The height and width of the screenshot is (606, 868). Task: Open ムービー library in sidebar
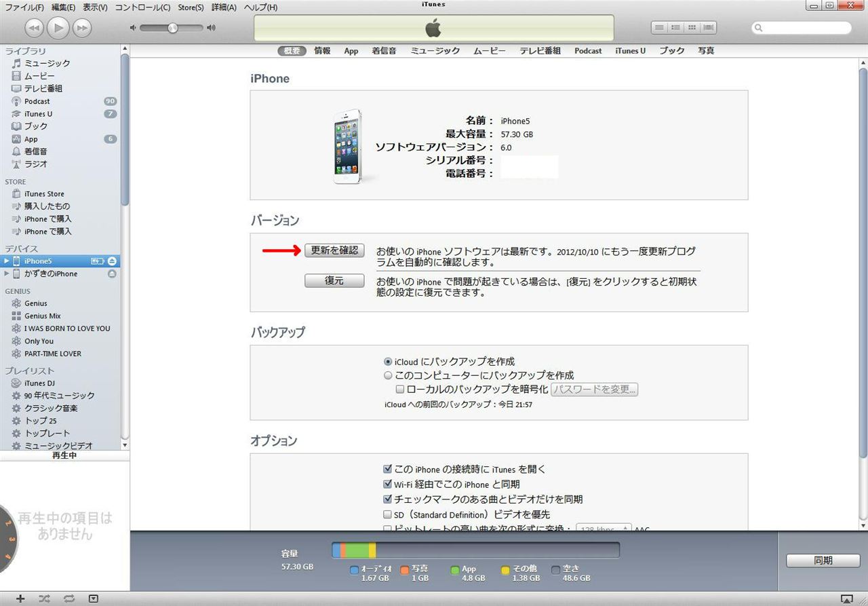pyautogui.click(x=39, y=76)
